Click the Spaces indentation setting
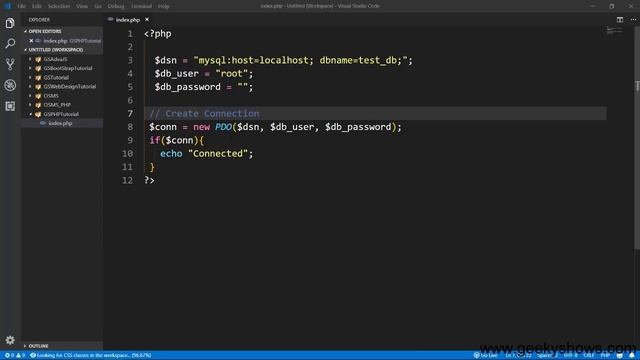Viewport: 640px width, 360px height. point(547,356)
